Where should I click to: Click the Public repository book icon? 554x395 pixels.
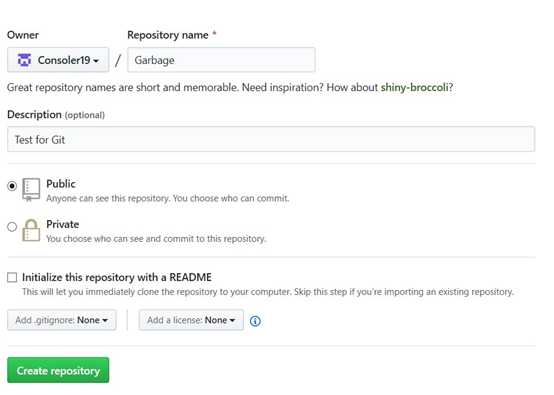point(31,189)
